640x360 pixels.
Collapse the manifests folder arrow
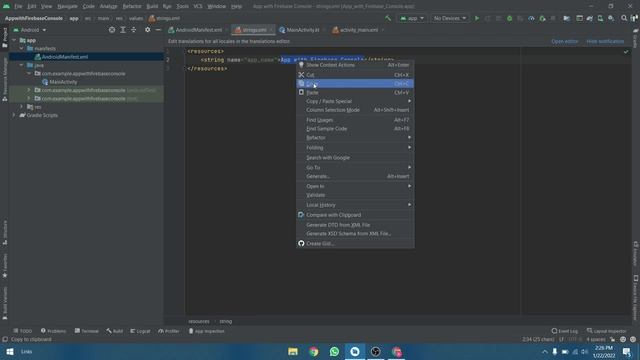pyautogui.click(x=22, y=49)
